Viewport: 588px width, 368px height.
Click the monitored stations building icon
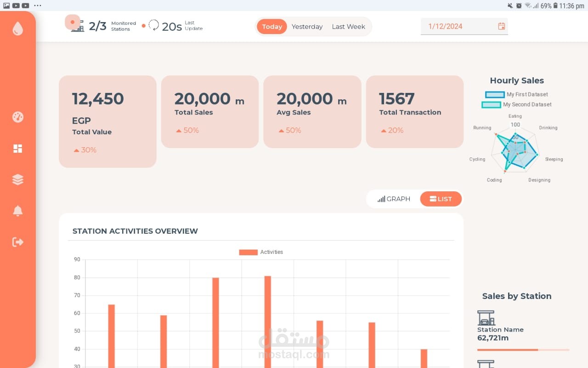(x=78, y=26)
